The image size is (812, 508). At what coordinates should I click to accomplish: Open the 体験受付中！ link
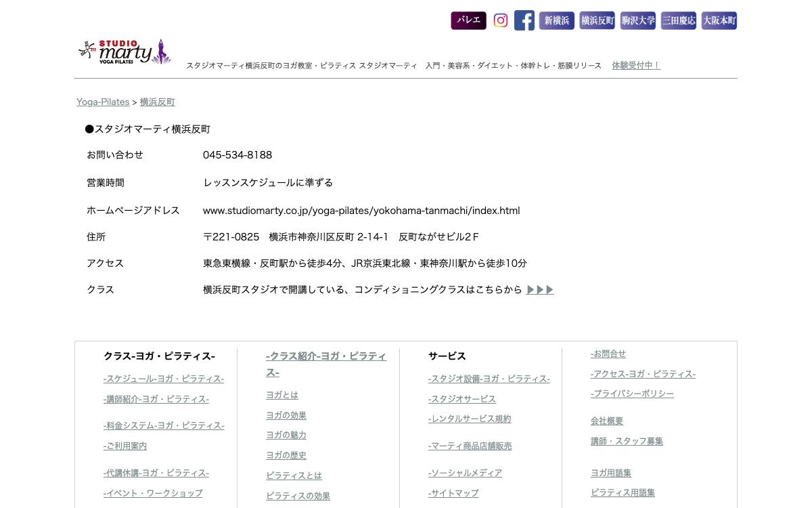[636, 66]
